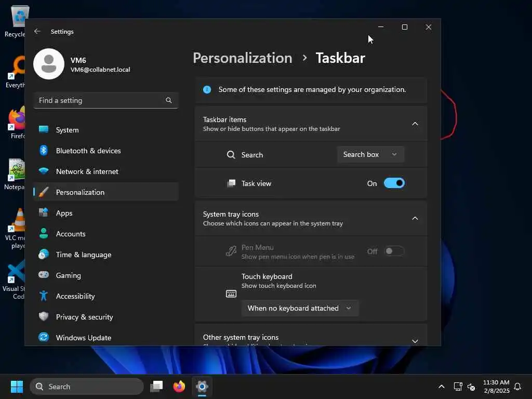Image resolution: width=532 pixels, height=399 pixels.
Task: Select the Personalization category
Action: click(x=106, y=192)
